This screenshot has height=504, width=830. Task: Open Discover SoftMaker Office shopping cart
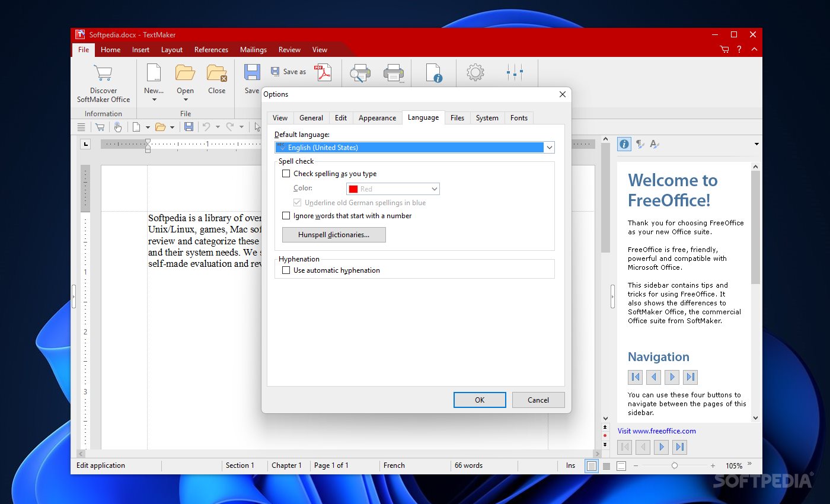pyautogui.click(x=103, y=73)
